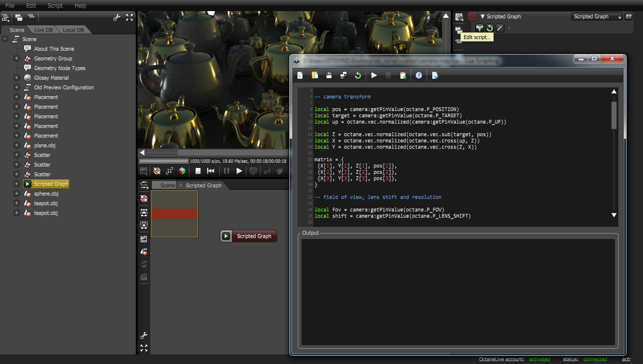The height and width of the screenshot is (364, 643).
Task: Click the clay mode colored cube icon
Action: [x=182, y=171]
